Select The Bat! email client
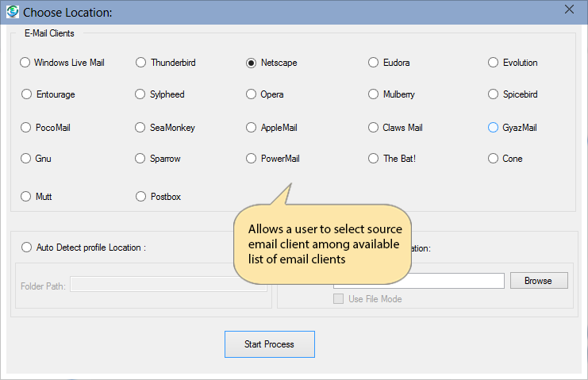The image size is (588, 380). [374, 159]
